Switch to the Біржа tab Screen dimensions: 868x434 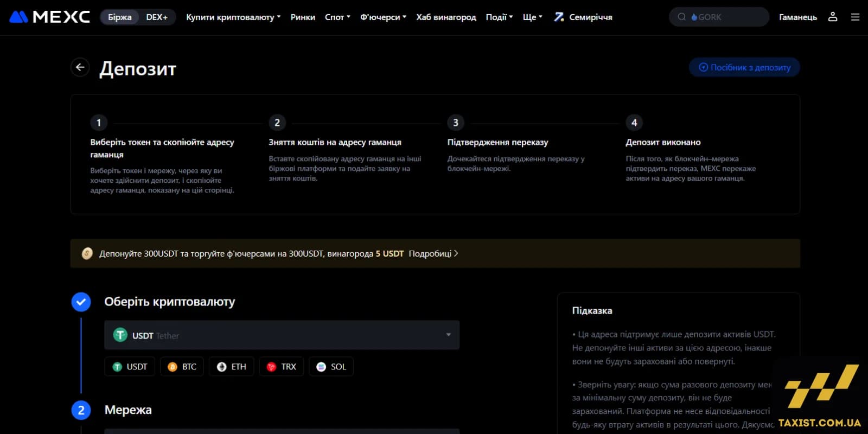[119, 17]
